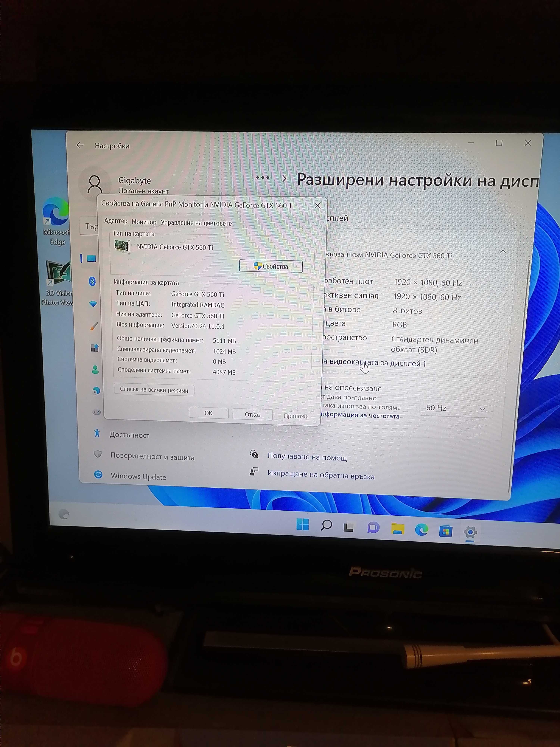Open Достъпност accessibility settings
This screenshot has height=747, width=560.
pos(129,435)
